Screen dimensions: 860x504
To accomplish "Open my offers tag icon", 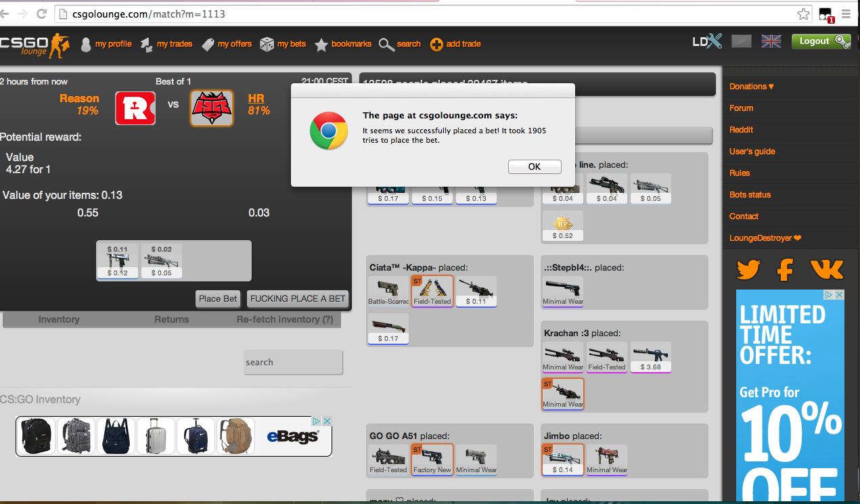I will point(207,45).
